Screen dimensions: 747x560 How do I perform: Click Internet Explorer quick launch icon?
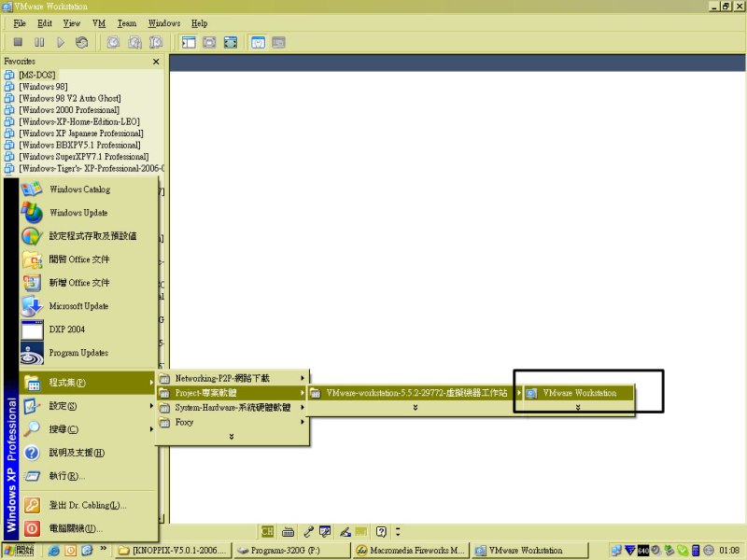click(53, 550)
